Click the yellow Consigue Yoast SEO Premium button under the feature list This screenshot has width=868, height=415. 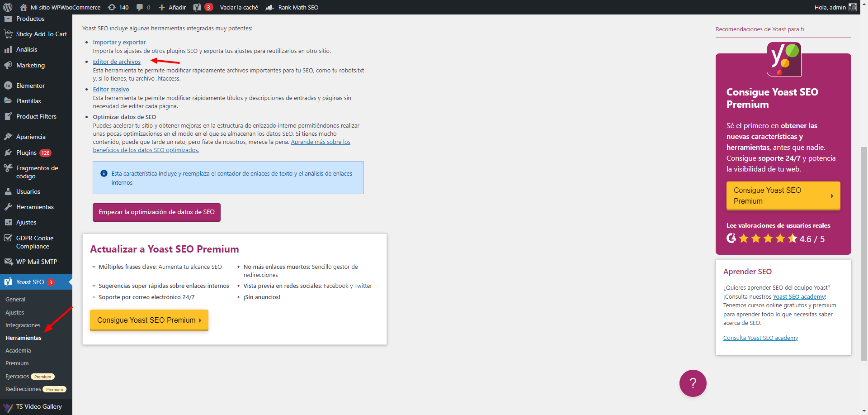point(149,320)
